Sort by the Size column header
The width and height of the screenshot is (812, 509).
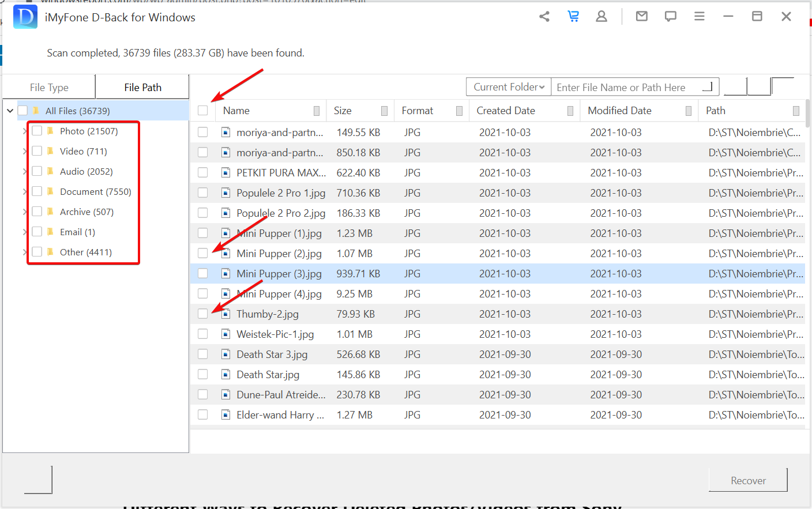pos(360,111)
